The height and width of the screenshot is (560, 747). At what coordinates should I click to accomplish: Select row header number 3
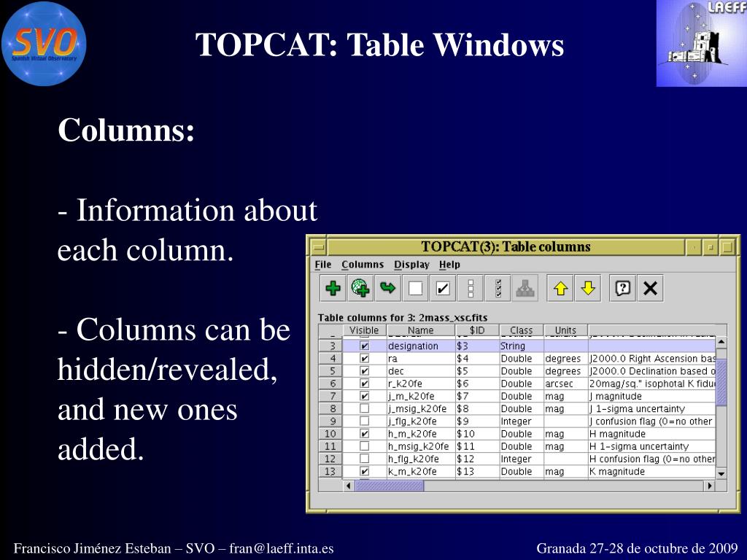330,346
